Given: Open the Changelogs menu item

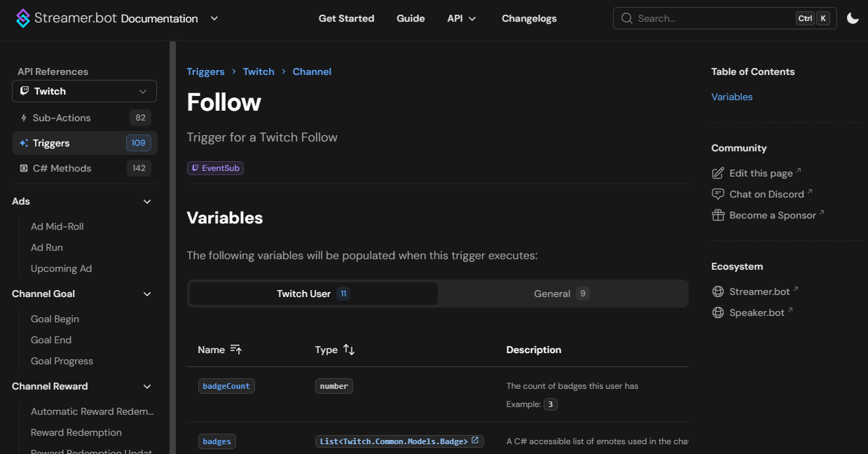Looking at the screenshot, I should 529,18.
